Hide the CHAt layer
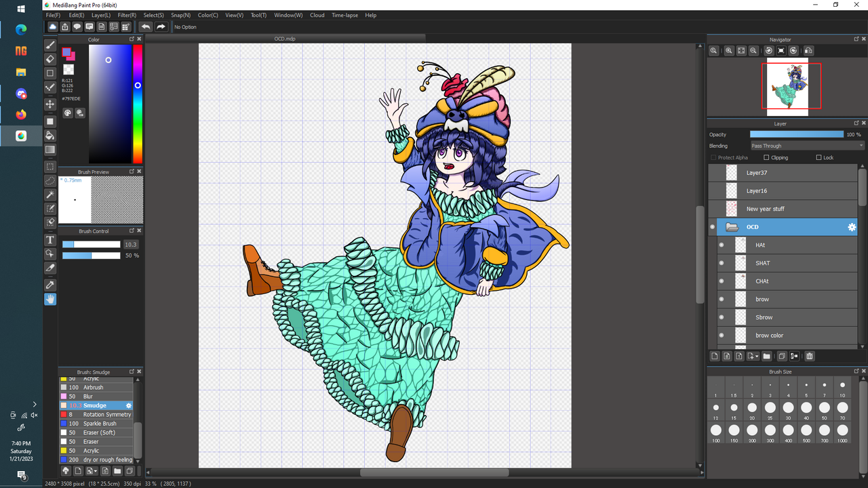868x488 pixels. (722, 281)
